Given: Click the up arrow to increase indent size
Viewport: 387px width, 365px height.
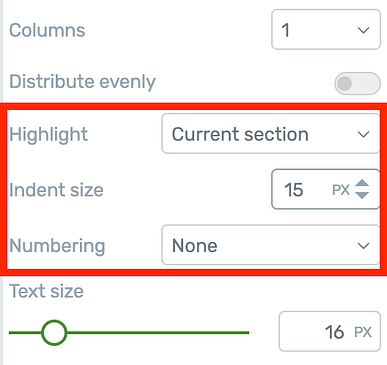Looking at the screenshot, I should pyautogui.click(x=362, y=184).
